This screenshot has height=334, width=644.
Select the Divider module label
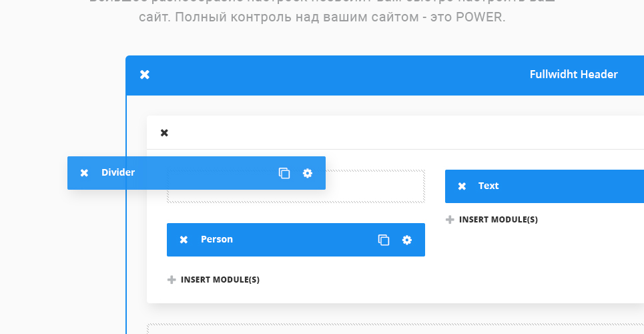click(118, 172)
